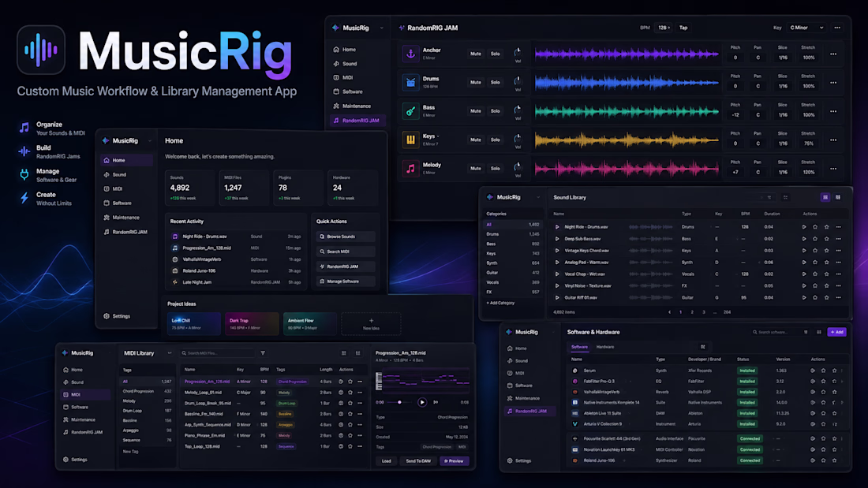The image size is (868, 488).
Task: Skip forward in the MIDI preview player
Action: click(x=436, y=402)
